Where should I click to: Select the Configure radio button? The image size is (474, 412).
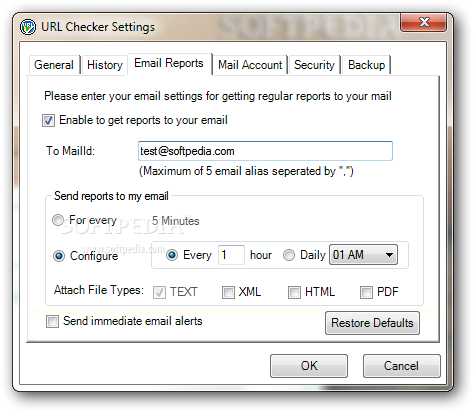pyautogui.click(x=59, y=256)
